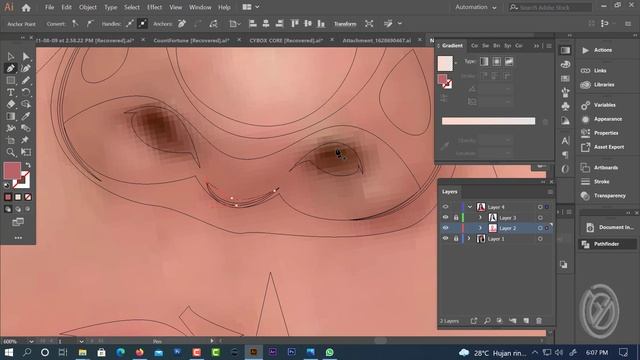The height and width of the screenshot is (360, 640).
Task: Select the Gradient tool in toolbar
Action: pyautogui.click(x=11, y=116)
